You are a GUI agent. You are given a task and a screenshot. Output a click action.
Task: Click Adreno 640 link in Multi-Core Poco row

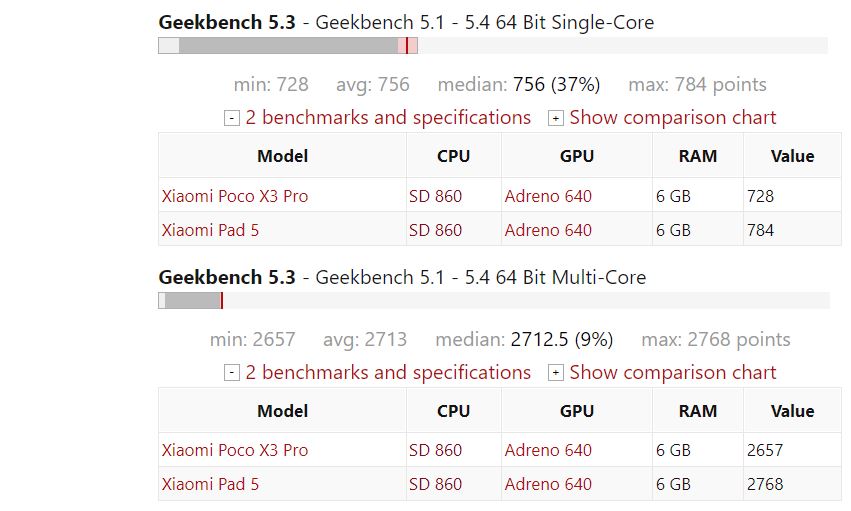(x=548, y=450)
